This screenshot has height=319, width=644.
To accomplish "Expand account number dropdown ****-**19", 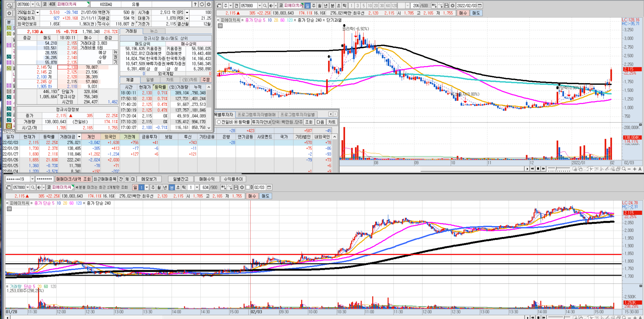I will pos(32,179).
